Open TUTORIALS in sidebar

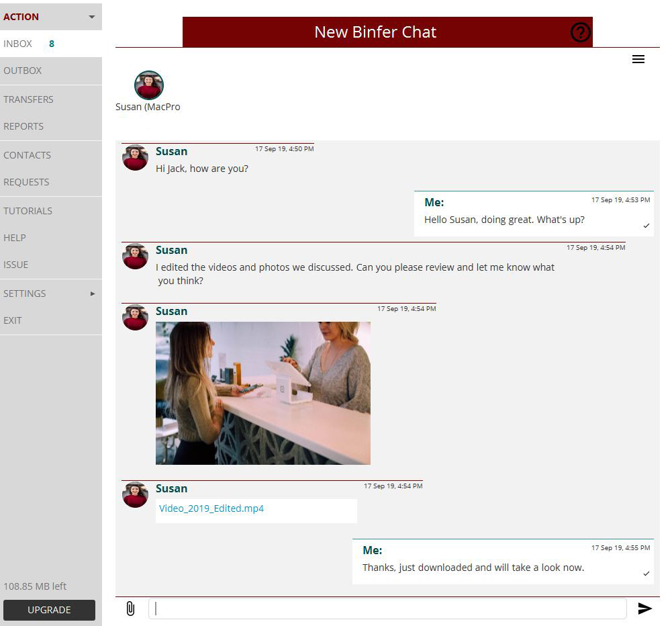pyautogui.click(x=51, y=211)
